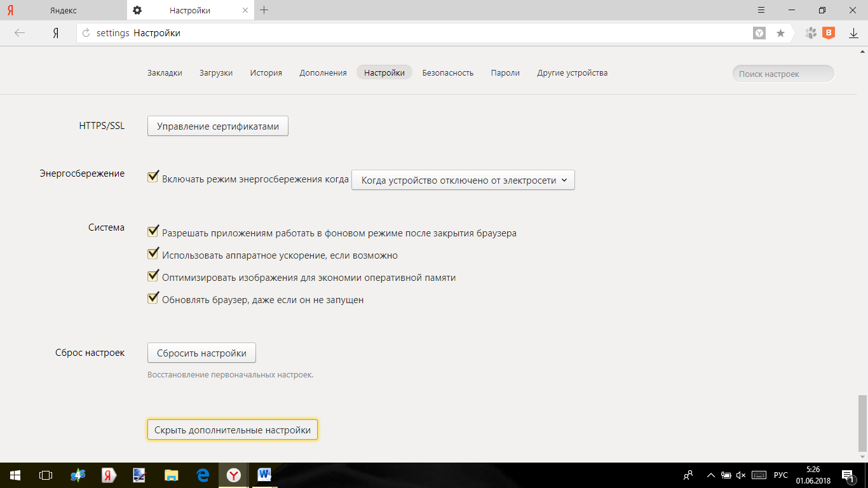
Task: Switch to the Безопасность tab
Action: tap(447, 73)
